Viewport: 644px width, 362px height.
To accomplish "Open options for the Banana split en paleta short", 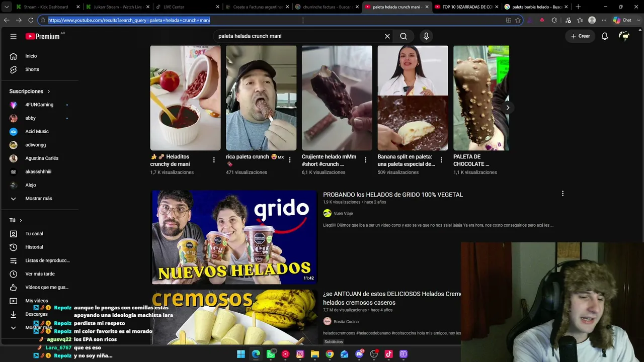I will click(441, 160).
